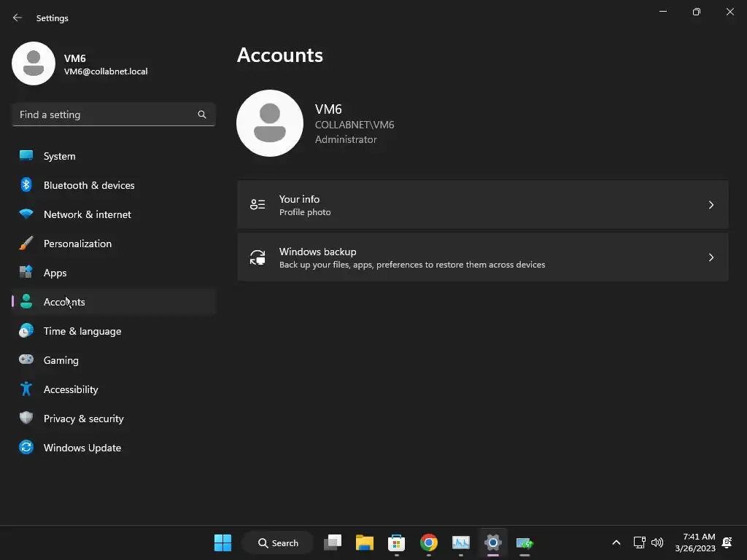Open the remote connection taskbar app
The height and width of the screenshot is (560, 747).
525,542
